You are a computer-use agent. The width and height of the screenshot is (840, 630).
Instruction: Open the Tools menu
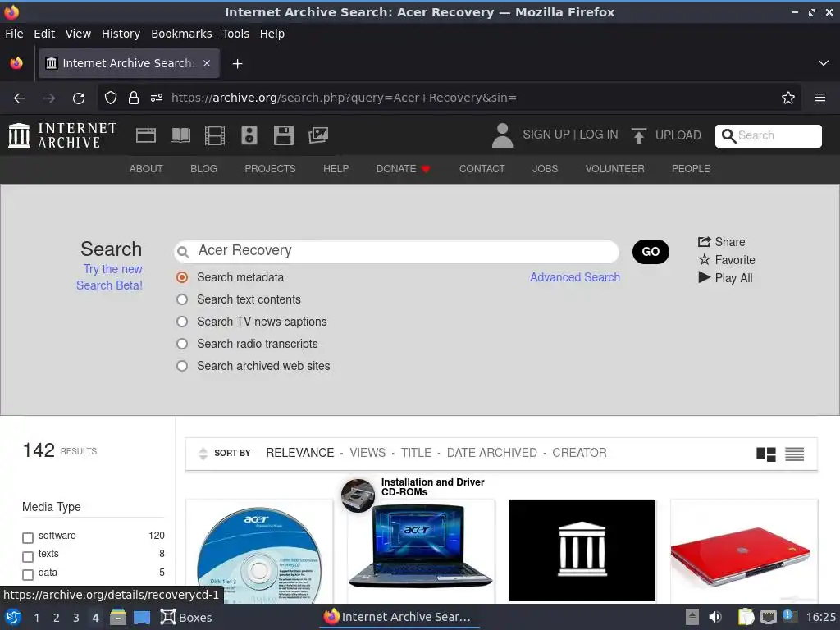(235, 34)
